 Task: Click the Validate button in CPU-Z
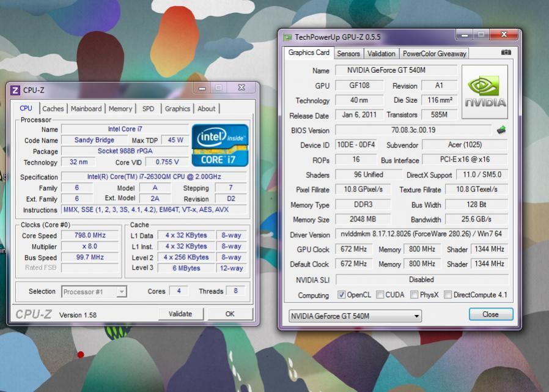coord(181,314)
